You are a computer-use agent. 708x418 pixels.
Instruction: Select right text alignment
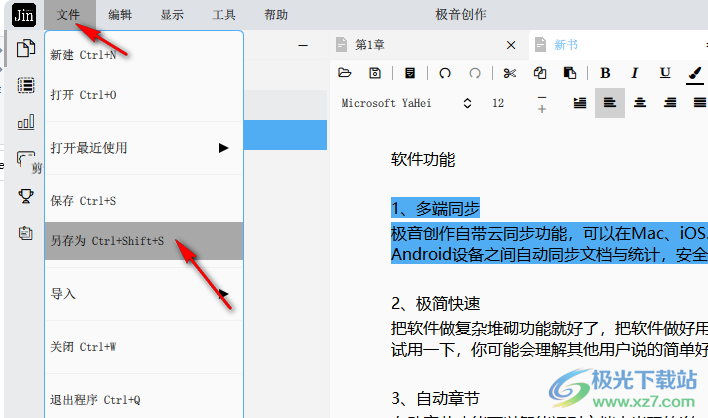click(x=670, y=103)
